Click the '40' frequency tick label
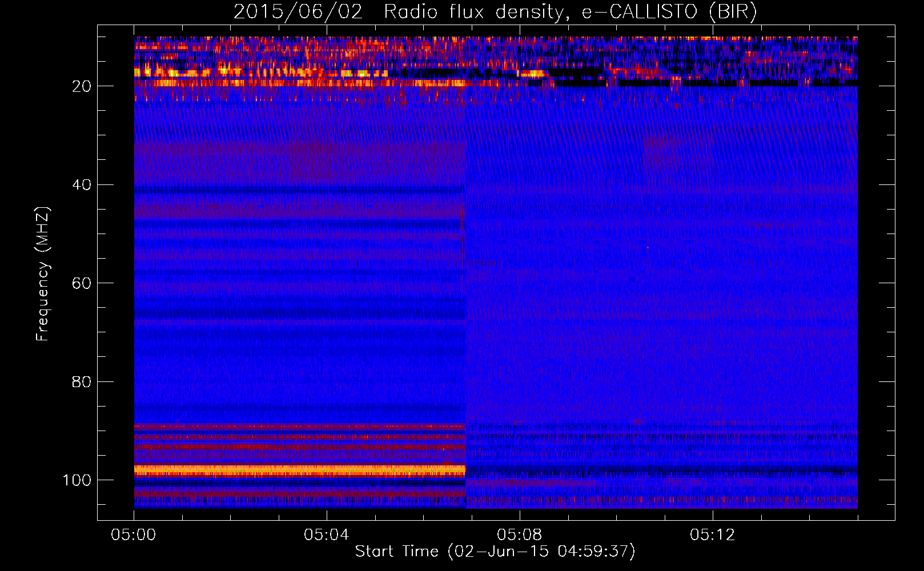The height and width of the screenshot is (571, 924). pos(82,185)
